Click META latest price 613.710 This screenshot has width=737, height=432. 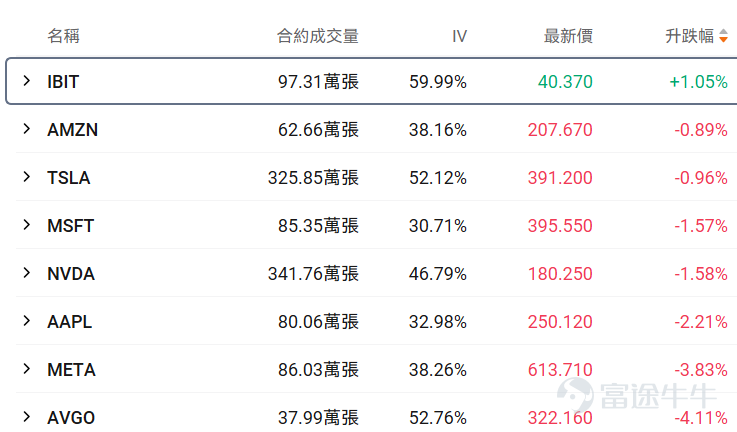point(560,369)
